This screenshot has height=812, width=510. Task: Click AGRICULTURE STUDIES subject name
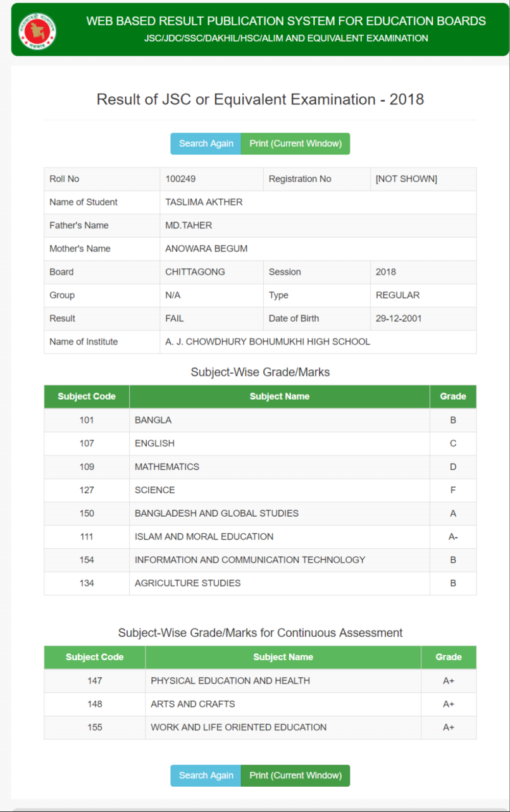click(188, 583)
